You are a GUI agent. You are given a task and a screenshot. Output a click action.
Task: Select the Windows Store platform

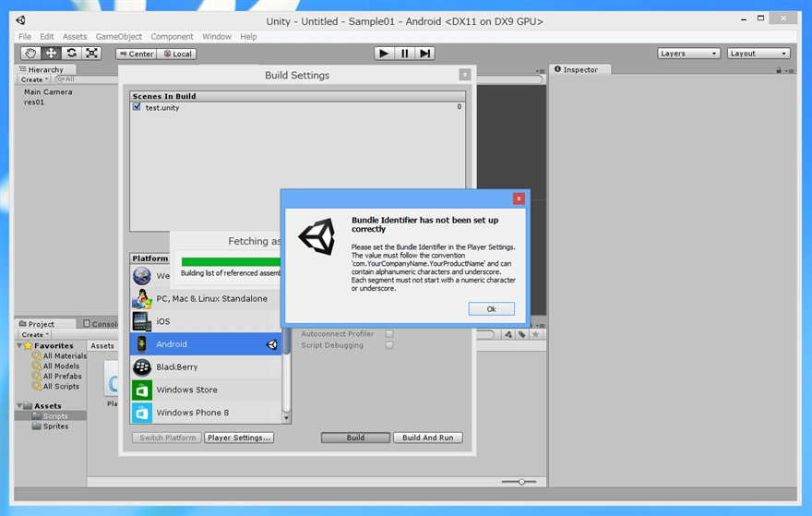(x=206, y=390)
